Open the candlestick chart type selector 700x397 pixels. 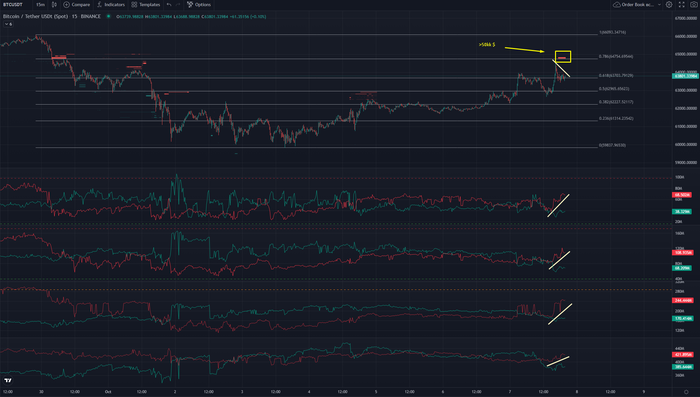(54, 4)
